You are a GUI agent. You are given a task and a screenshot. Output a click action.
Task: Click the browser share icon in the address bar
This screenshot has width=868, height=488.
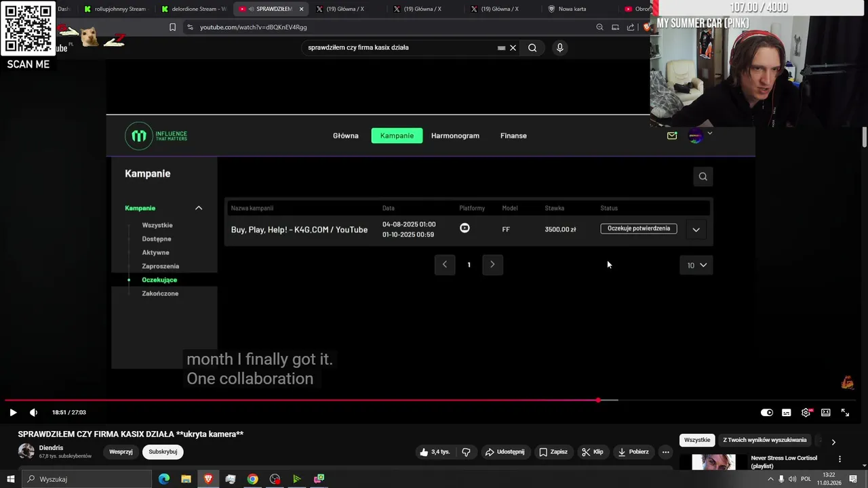(x=631, y=27)
